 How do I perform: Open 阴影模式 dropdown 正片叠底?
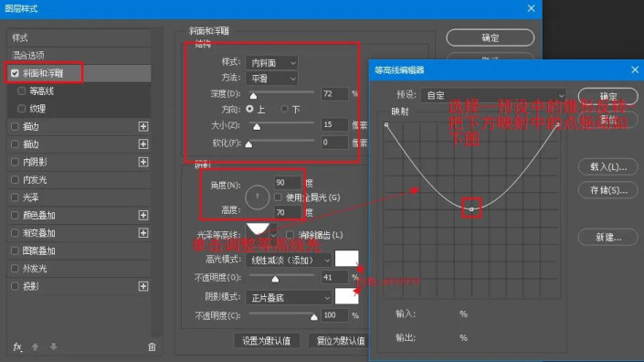289,297
